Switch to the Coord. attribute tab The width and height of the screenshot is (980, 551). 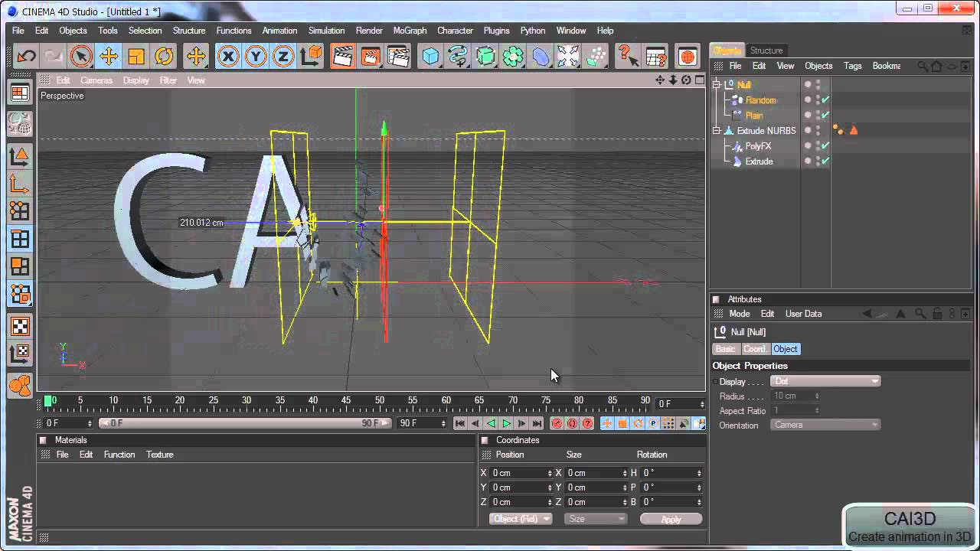pyautogui.click(x=754, y=349)
